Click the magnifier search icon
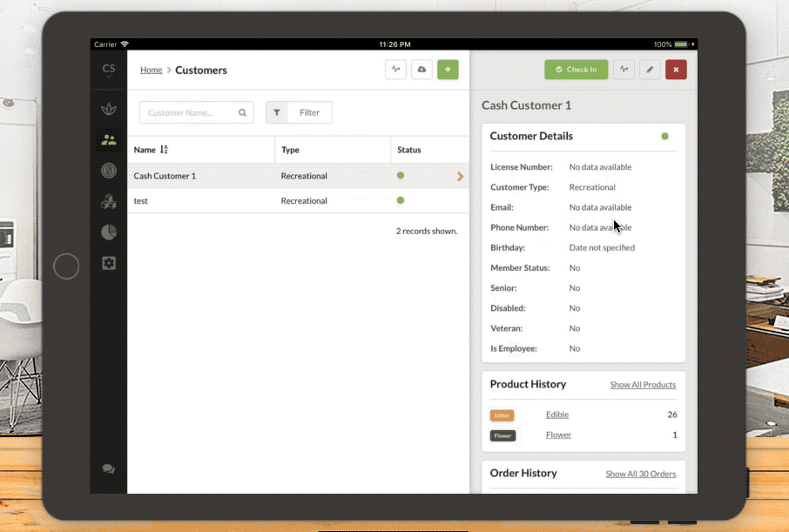This screenshot has width=789, height=532. point(243,112)
